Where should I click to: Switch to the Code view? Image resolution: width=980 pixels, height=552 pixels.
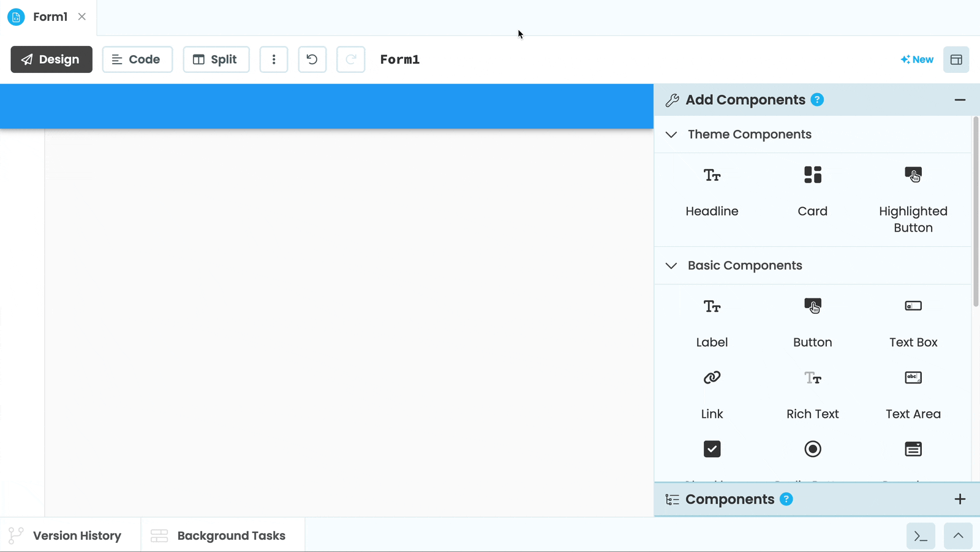click(137, 59)
